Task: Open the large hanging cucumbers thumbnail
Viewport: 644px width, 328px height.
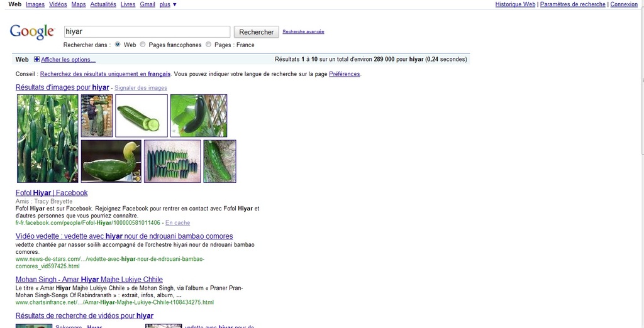Action: pos(48,138)
